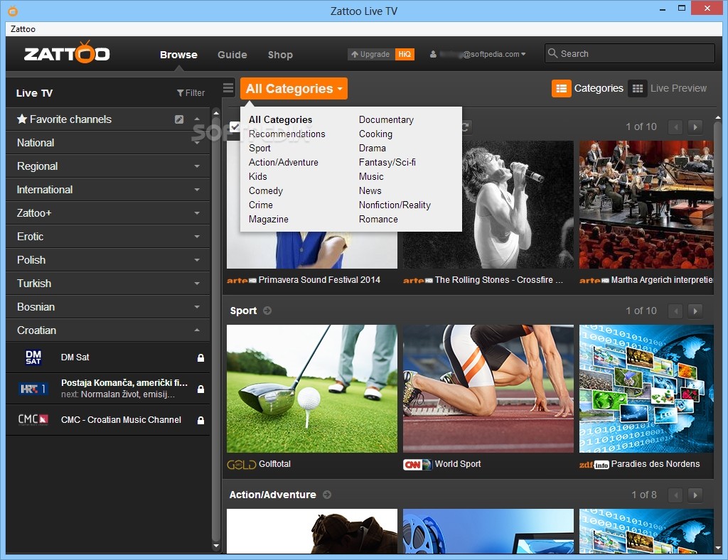
Task: Open CMC - Croatian Music Channel
Action: 108,420
